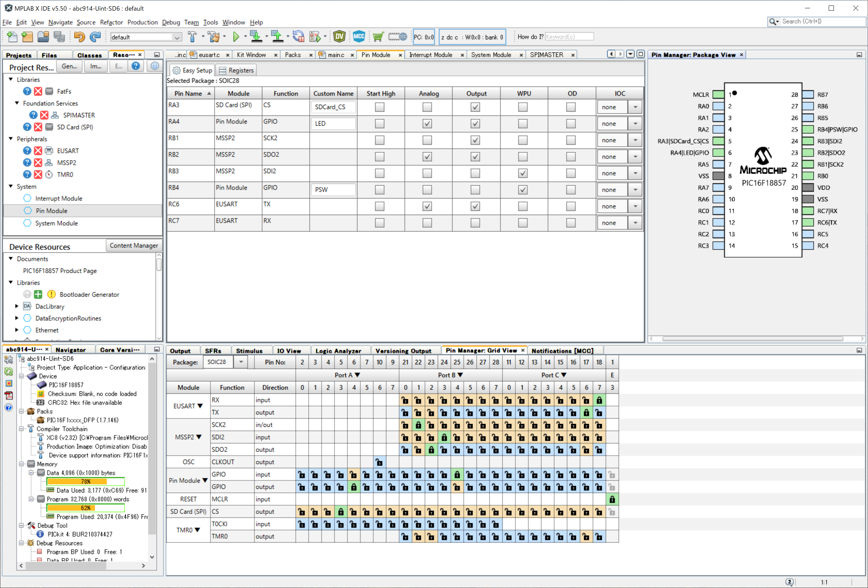Click the New File toolbar icon
868x588 pixels.
coord(12,37)
